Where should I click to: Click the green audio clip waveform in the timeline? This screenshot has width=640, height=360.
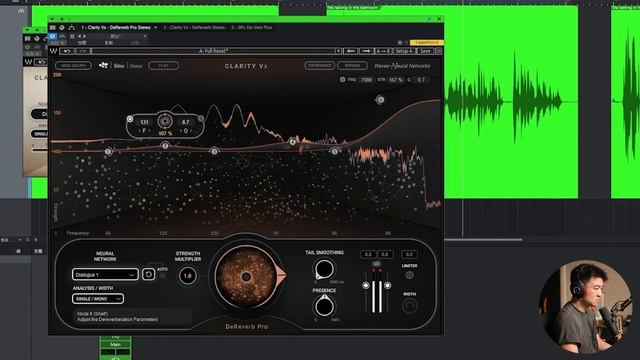(510, 102)
